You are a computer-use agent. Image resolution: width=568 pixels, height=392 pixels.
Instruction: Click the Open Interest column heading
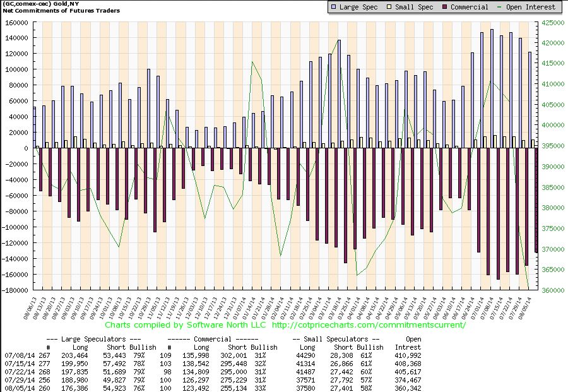pos(408,343)
